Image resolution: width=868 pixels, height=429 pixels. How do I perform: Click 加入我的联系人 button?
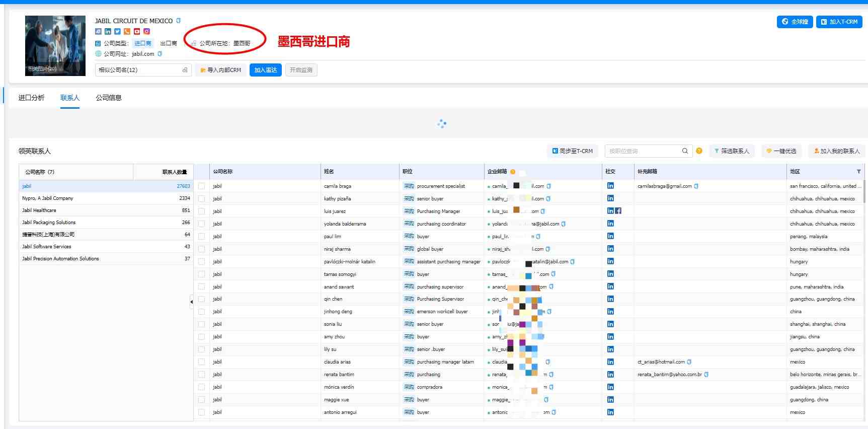pos(837,151)
